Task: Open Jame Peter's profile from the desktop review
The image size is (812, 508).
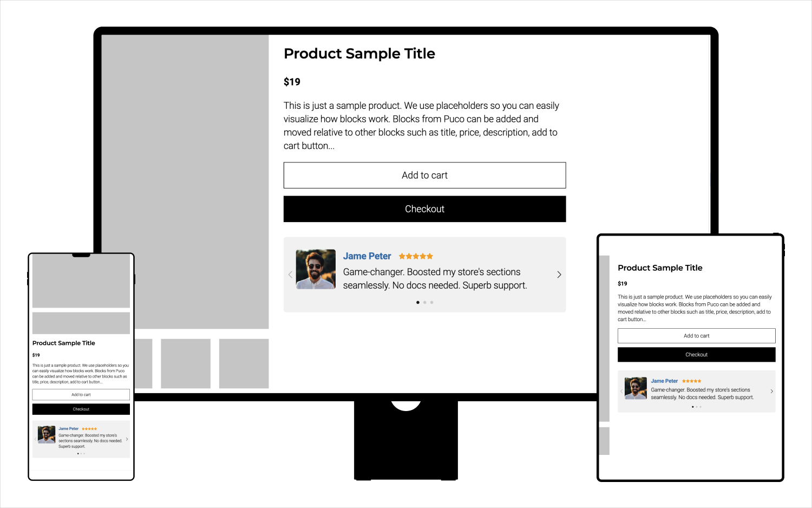Action: [367, 256]
